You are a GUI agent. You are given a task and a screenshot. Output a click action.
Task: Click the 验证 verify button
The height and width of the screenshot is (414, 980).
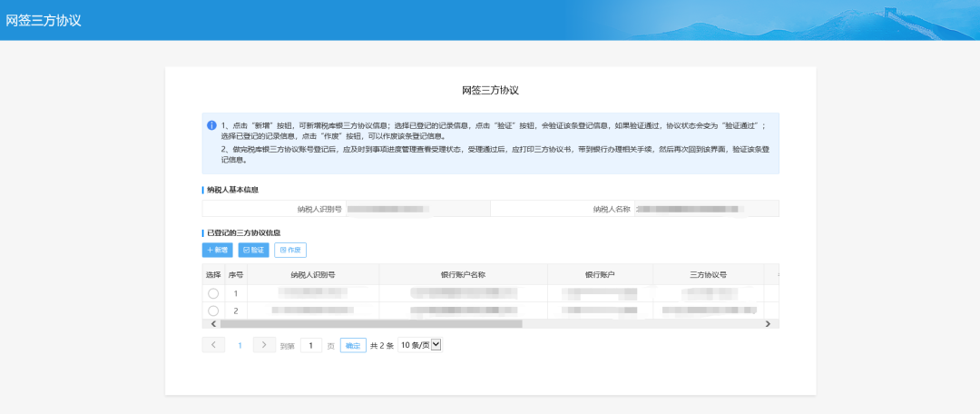254,251
